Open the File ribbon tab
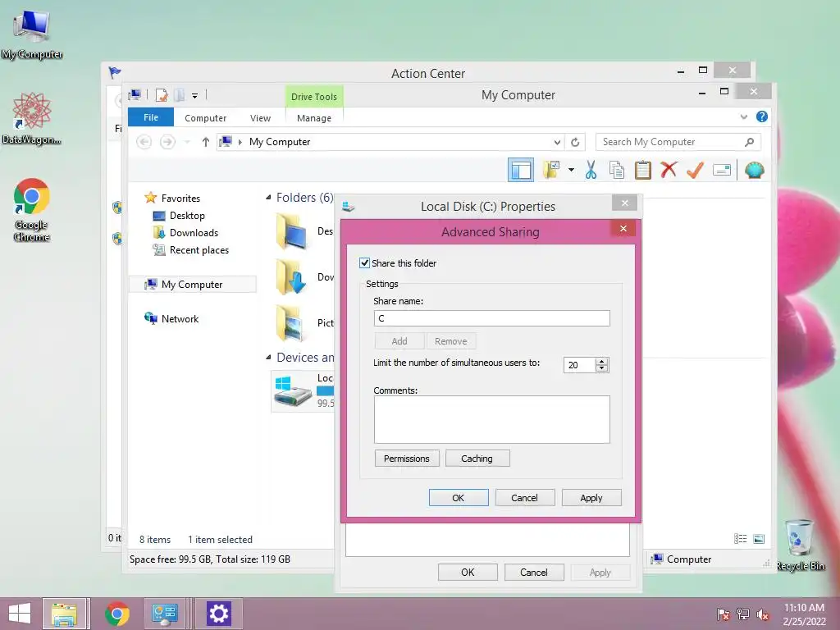The width and height of the screenshot is (840, 630). pos(151,117)
